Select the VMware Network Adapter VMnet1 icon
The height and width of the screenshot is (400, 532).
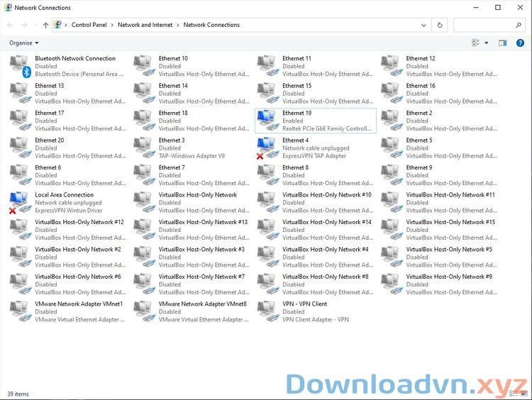coord(21,311)
